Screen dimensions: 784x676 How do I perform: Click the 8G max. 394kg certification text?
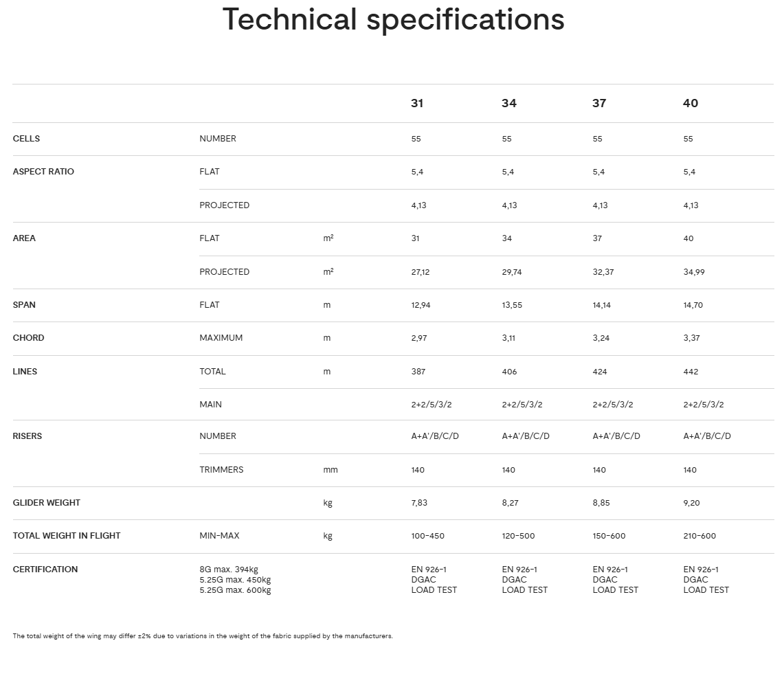[x=229, y=570]
